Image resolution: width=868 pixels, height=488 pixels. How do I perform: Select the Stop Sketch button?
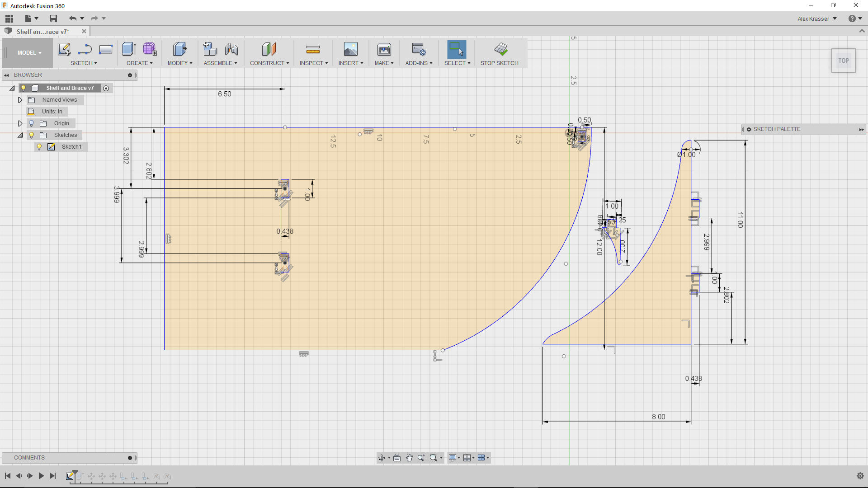pyautogui.click(x=499, y=52)
